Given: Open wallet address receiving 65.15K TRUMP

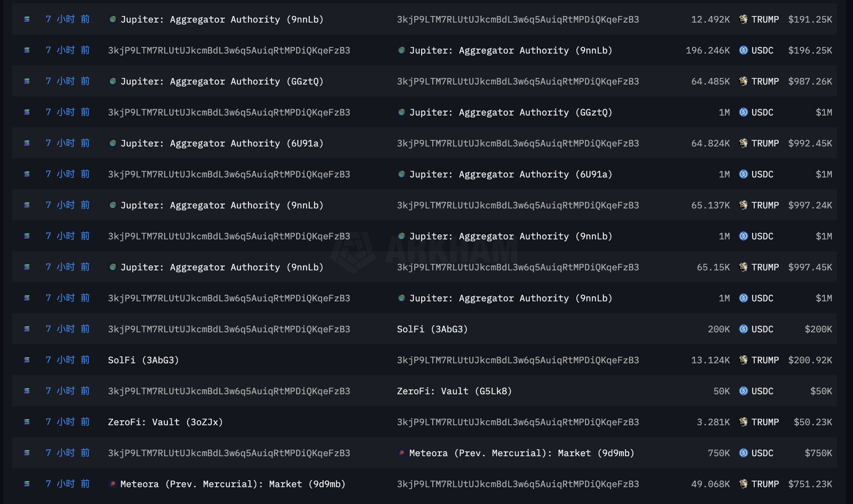Looking at the screenshot, I should tap(518, 267).
